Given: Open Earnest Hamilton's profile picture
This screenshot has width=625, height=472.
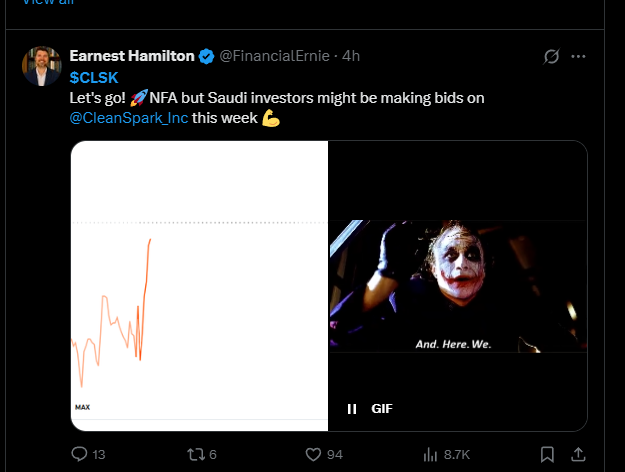Looking at the screenshot, I should point(42,66).
